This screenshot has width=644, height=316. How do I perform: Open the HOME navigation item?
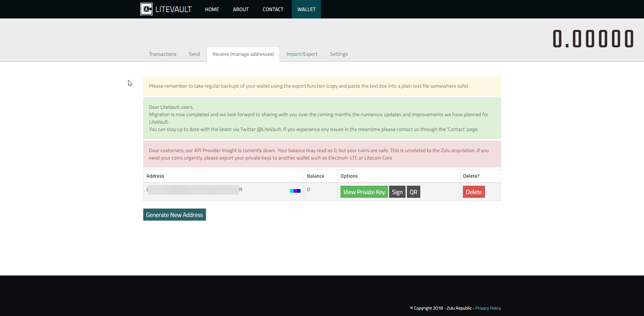click(x=212, y=9)
